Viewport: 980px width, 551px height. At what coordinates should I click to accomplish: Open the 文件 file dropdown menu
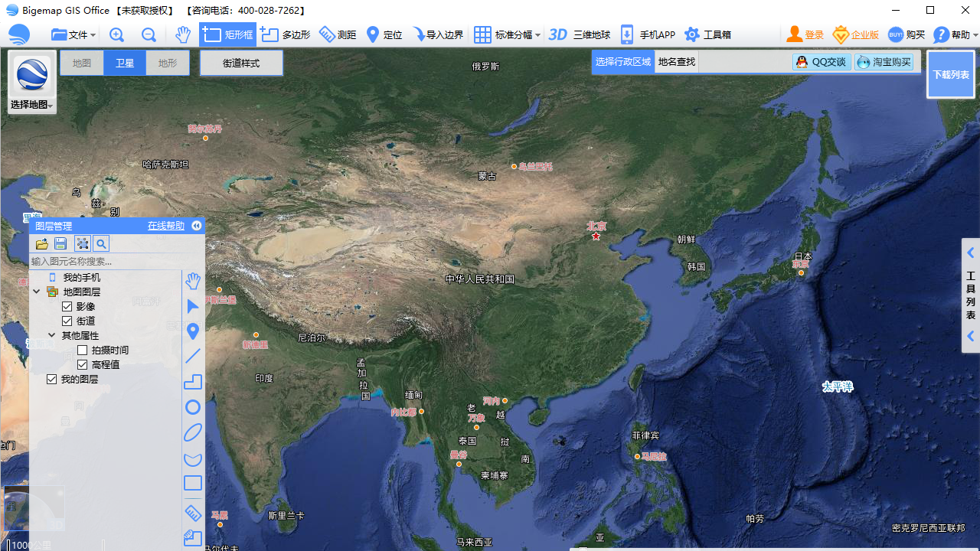73,35
